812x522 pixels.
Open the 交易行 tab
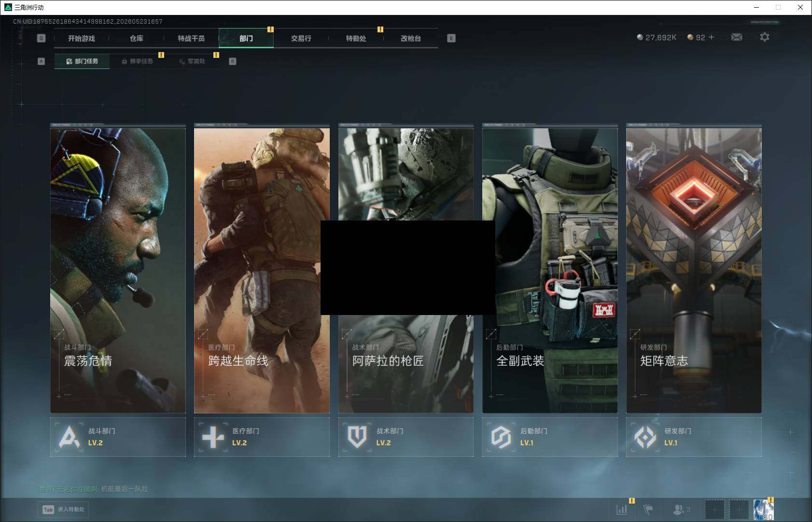(x=301, y=38)
